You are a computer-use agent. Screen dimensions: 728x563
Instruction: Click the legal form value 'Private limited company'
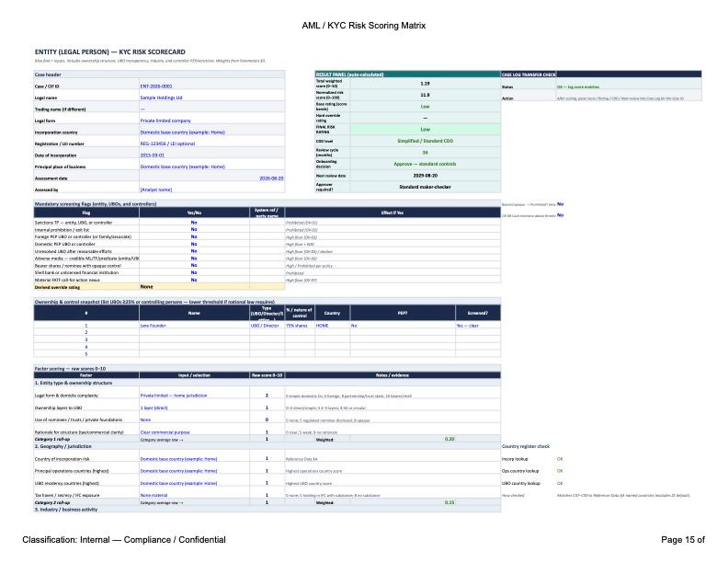click(x=165, y=121)
